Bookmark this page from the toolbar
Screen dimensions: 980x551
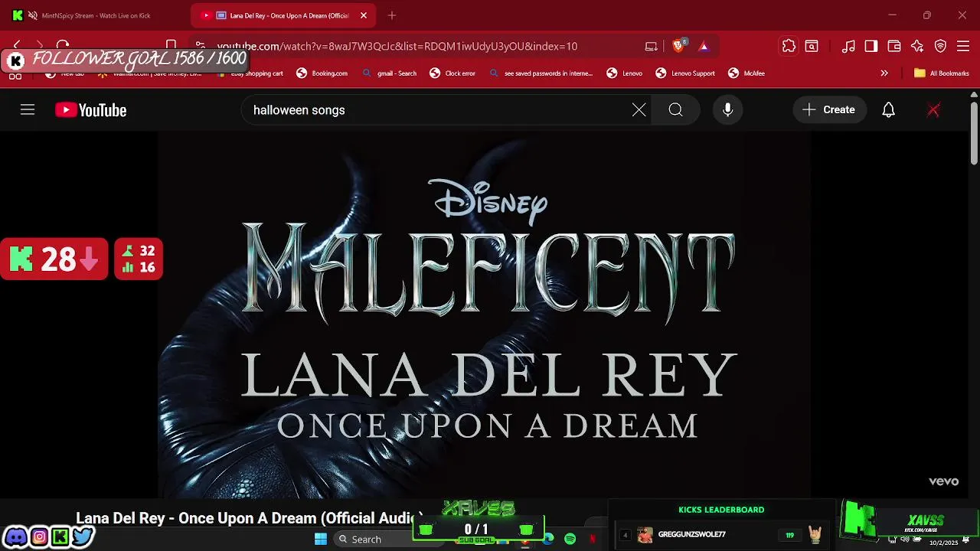171,46
